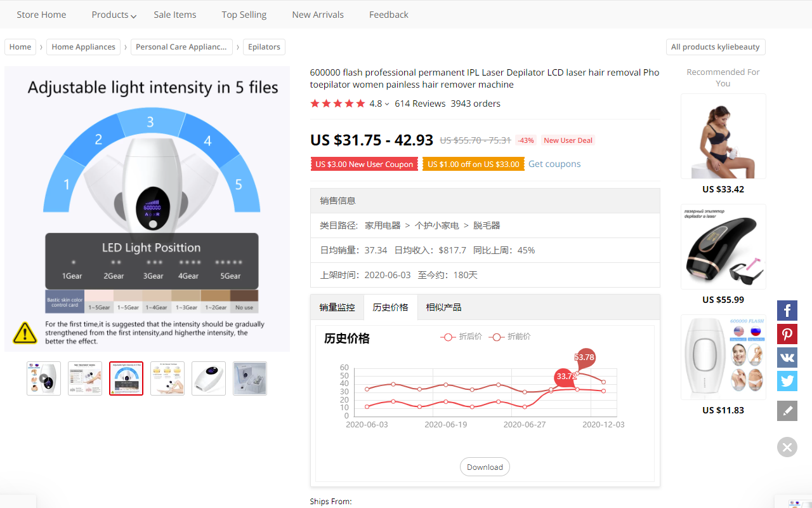Click the pencil edit icon
Screen dimensions: 812x508
coord(787,411)
